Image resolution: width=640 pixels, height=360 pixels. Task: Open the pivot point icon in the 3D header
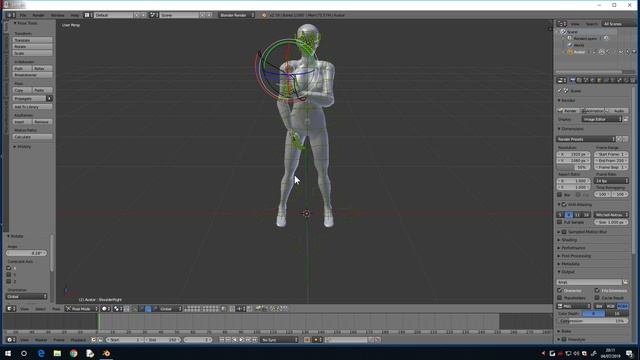click(117, 309)
